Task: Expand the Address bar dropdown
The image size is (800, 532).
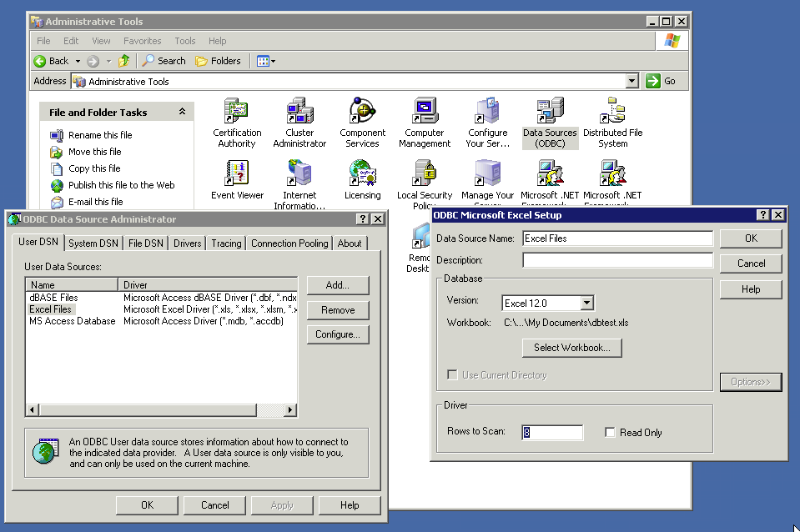Action: coord(632,81)
